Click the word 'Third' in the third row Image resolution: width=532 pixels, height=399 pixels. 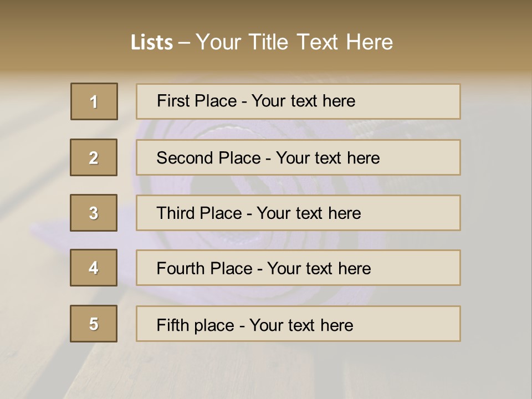click(174, 213)
